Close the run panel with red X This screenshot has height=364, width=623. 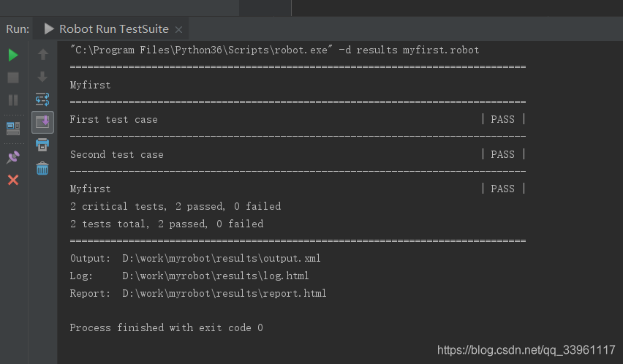pos(13,180)
